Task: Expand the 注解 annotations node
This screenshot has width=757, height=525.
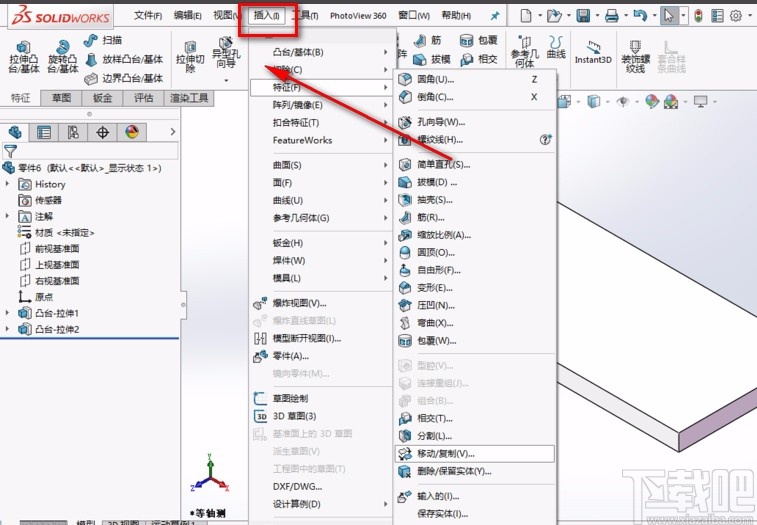Action: point(7,216)
